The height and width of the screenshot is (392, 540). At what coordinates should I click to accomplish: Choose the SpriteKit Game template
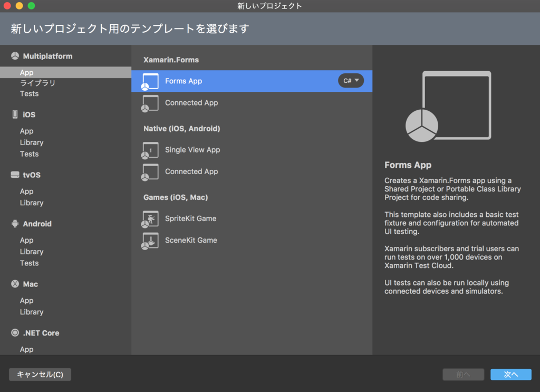pyautogui.click(x=252, y=218)
